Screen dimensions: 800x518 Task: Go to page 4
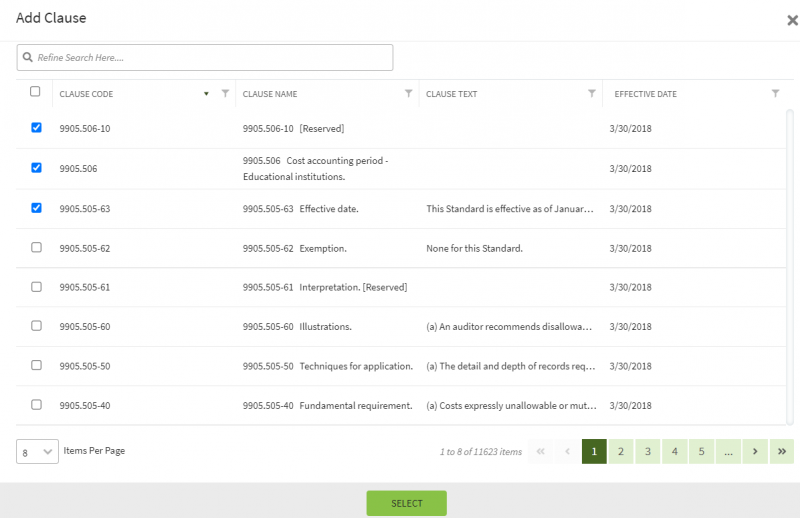tap(674, 451)
